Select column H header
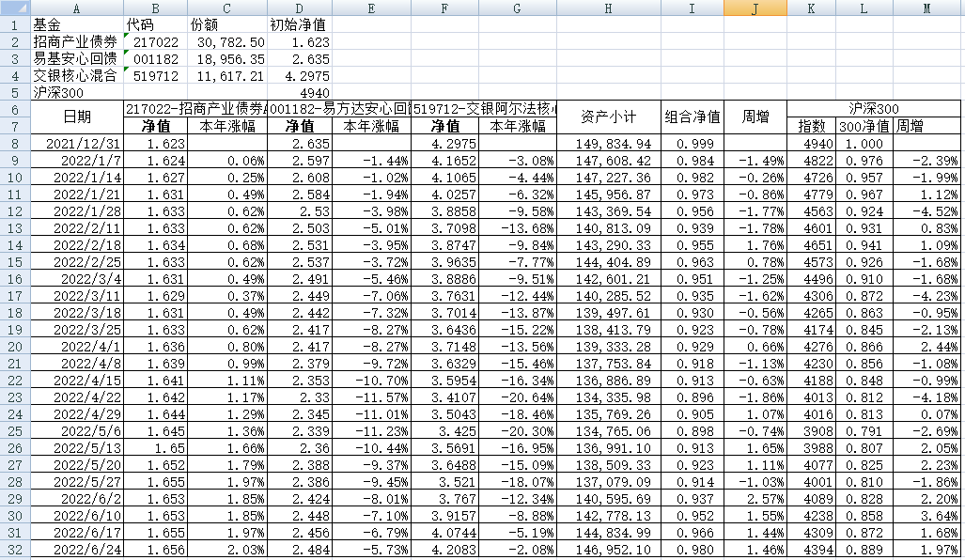Image resolution: width=965 pixels, height=560 pixels. click(609, 8)
